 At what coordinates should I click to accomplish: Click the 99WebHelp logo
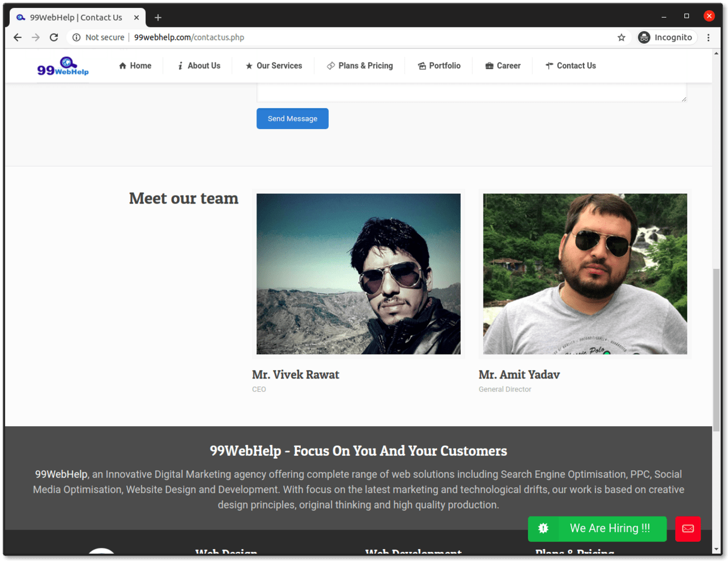[x=63, y=67]
